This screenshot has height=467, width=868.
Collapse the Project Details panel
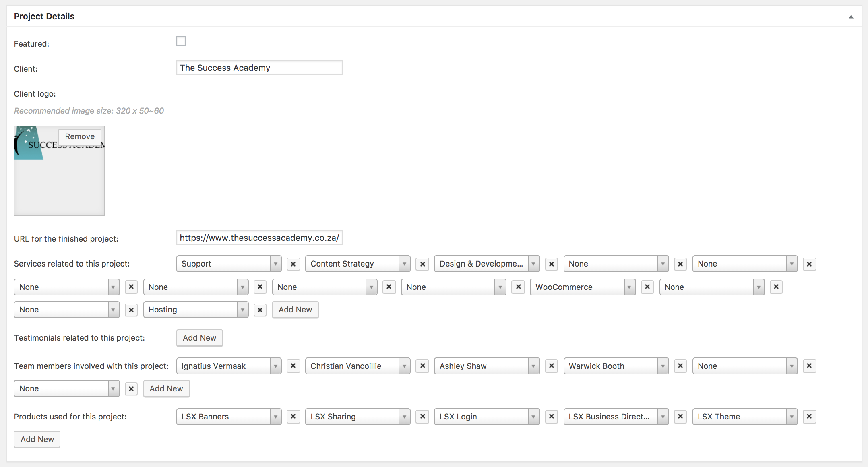pyautogui.click(x=851, y=17)
